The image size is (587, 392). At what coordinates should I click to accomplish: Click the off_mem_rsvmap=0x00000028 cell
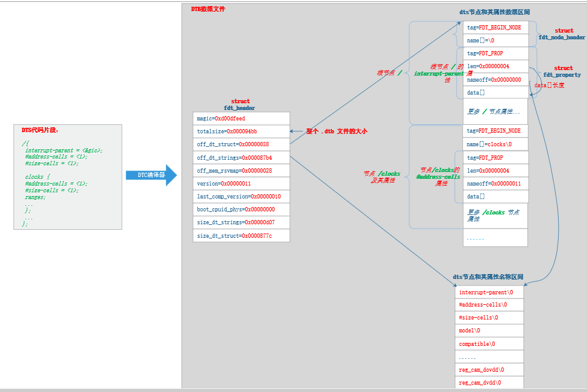click(241, 171)
